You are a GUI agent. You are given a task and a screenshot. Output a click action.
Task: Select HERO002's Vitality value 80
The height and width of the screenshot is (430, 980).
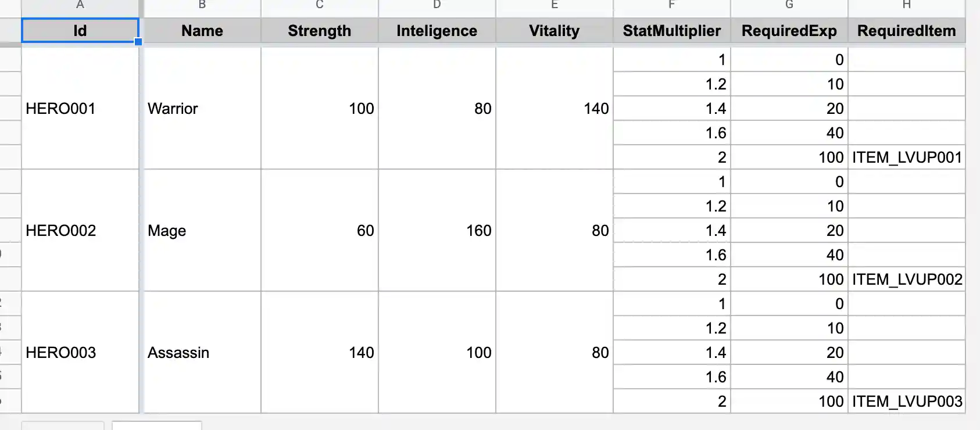553,230
